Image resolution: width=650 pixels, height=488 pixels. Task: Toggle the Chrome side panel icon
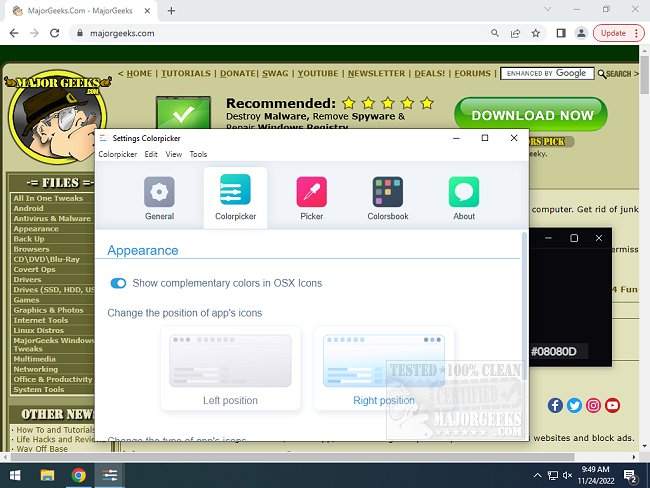561,33
